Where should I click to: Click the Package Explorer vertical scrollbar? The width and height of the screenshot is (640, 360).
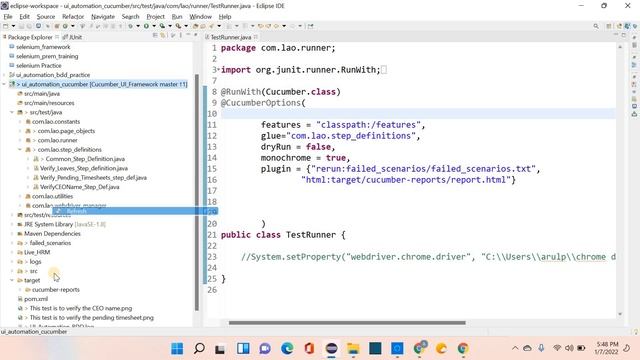click(197, 192)
